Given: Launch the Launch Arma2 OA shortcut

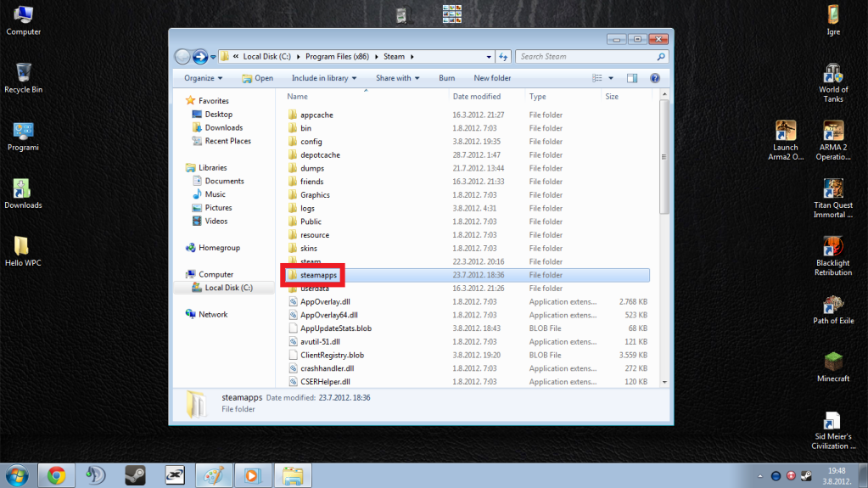Looking at the screenshot, I should pos(786,141).
